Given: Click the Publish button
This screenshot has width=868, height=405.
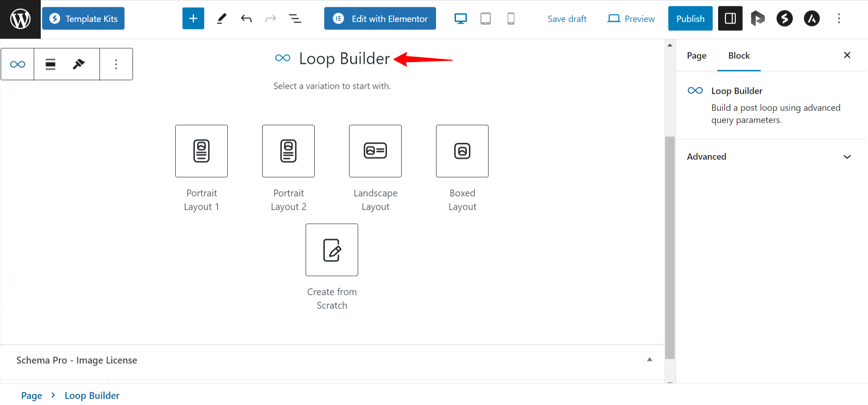Looking at the screenshot, I should (690, 19).
